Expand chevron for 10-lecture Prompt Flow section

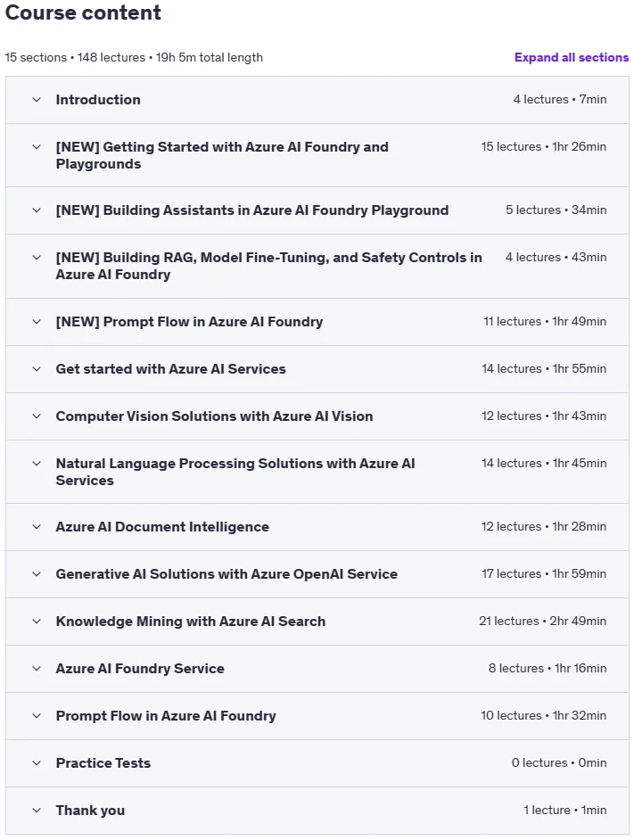tap(37, 716)
